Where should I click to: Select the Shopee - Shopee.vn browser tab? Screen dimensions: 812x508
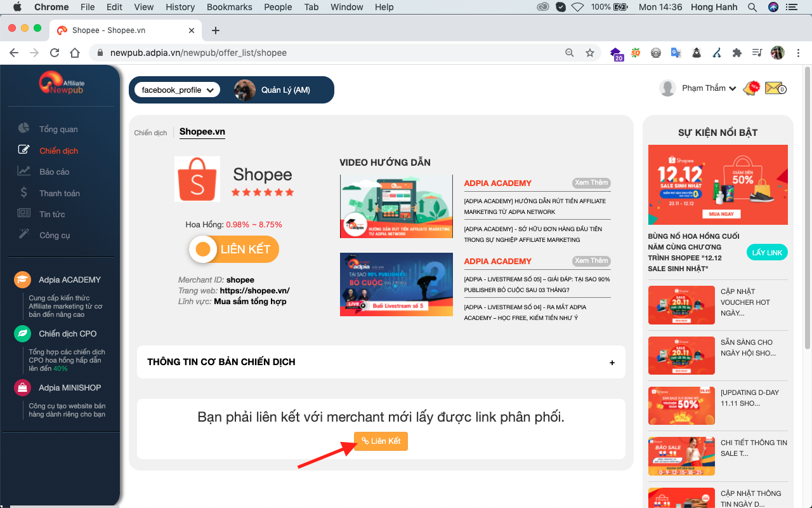126,30
